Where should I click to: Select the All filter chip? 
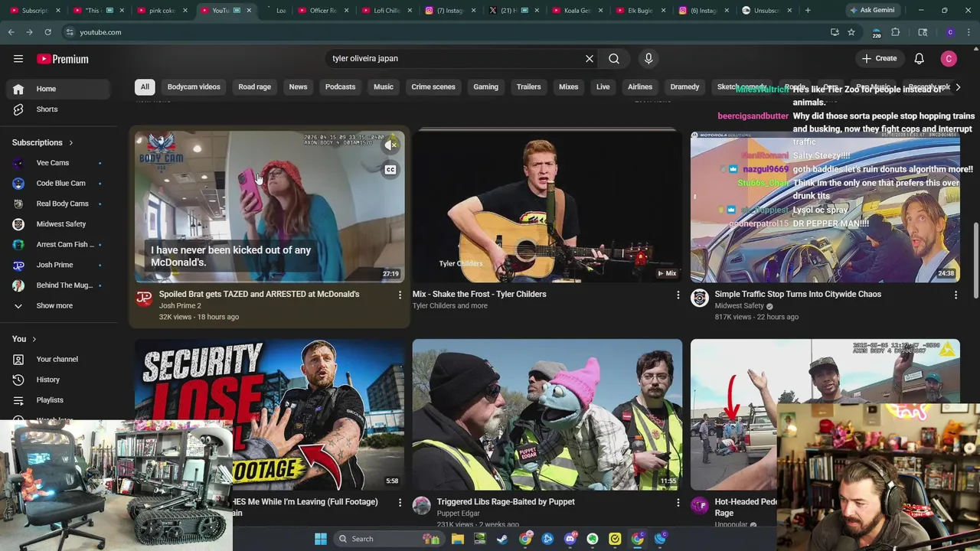pyautogui.click(x=145, y=86)
